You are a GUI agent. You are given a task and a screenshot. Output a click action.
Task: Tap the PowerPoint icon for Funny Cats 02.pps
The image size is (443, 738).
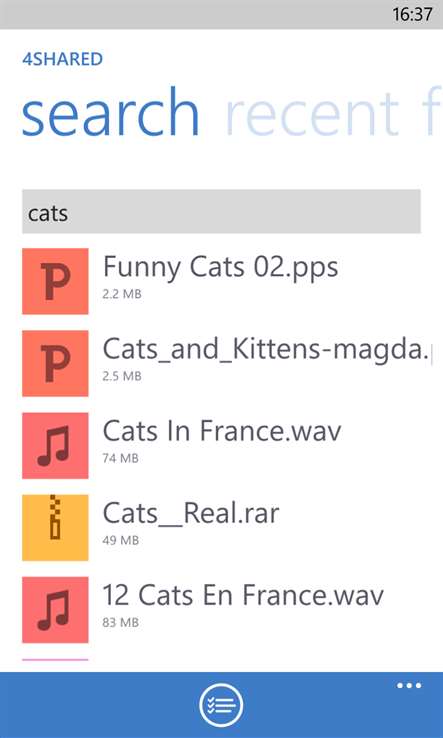click(x=55, y=281)
